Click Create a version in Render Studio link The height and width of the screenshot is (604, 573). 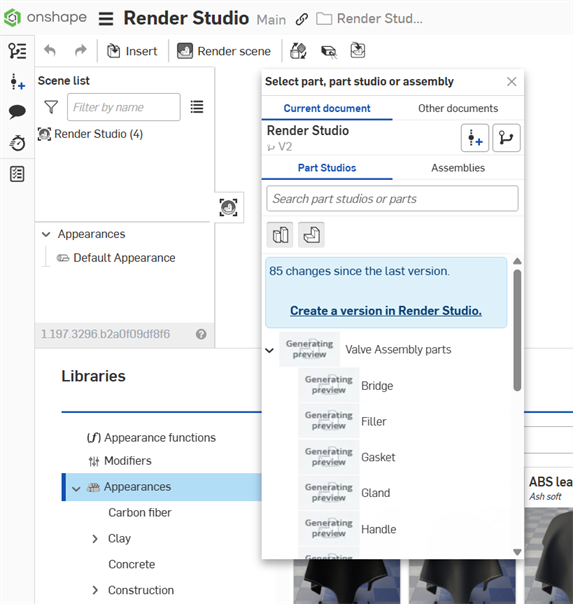(x=386, y=310)
